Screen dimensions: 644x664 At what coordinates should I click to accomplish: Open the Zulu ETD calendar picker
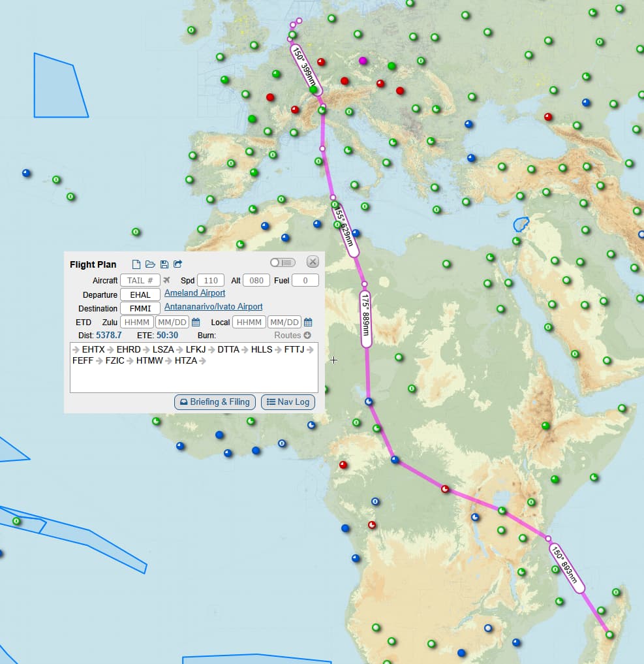pyautogui.click(x=196, y=323)
